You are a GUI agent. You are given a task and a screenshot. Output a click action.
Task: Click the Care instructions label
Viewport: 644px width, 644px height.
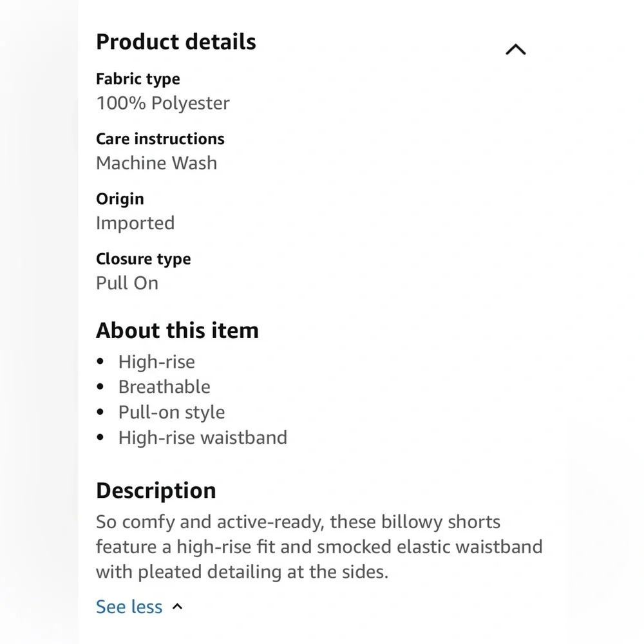[160, 139]
